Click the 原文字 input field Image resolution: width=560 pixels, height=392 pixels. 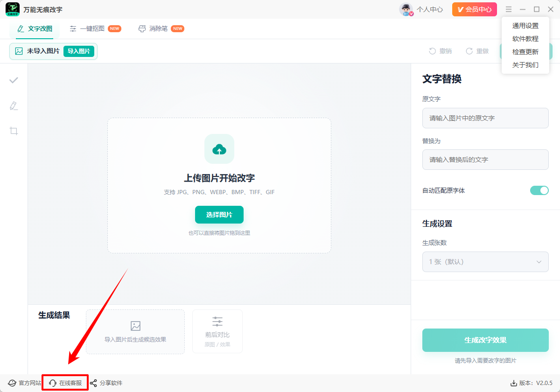point(485,118)
